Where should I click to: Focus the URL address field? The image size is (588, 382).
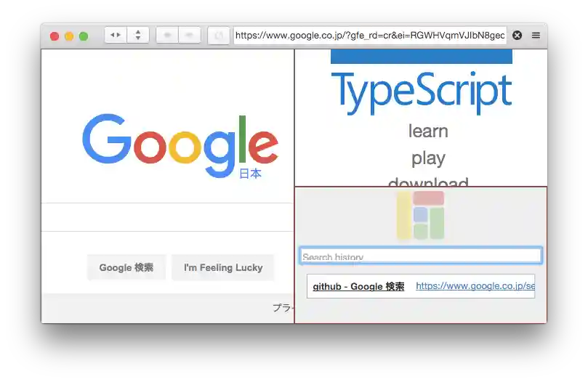click(x=370, y=36)
